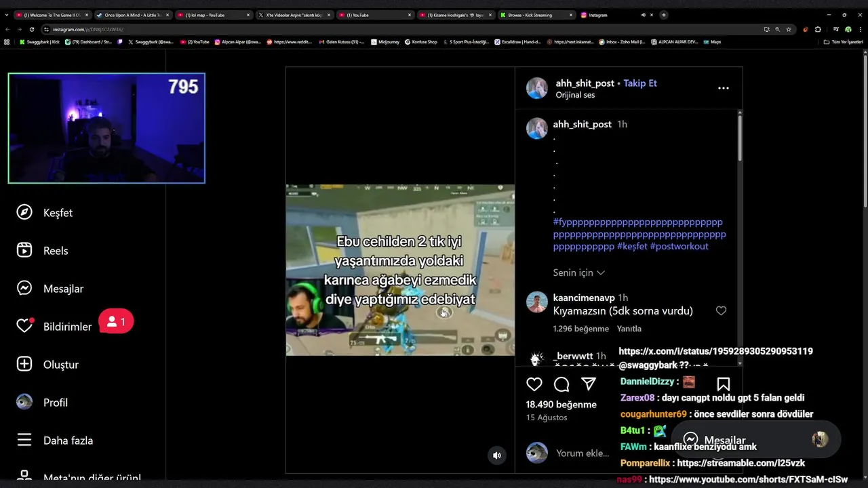This screenshot has width=868, height=488.
Task: Open the 'Swaggybark | Kick' bookmark
Action: point(39,42)
